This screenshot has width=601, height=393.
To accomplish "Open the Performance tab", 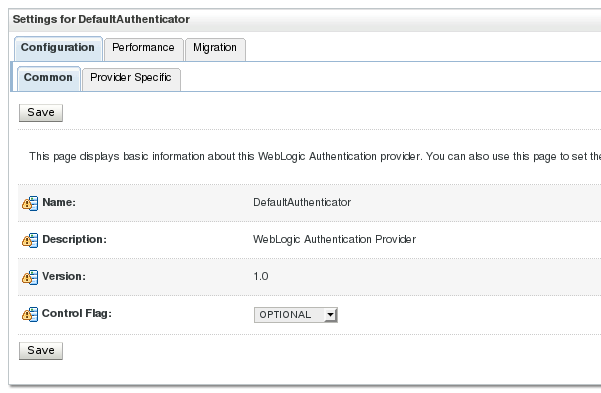I will 143,49.
